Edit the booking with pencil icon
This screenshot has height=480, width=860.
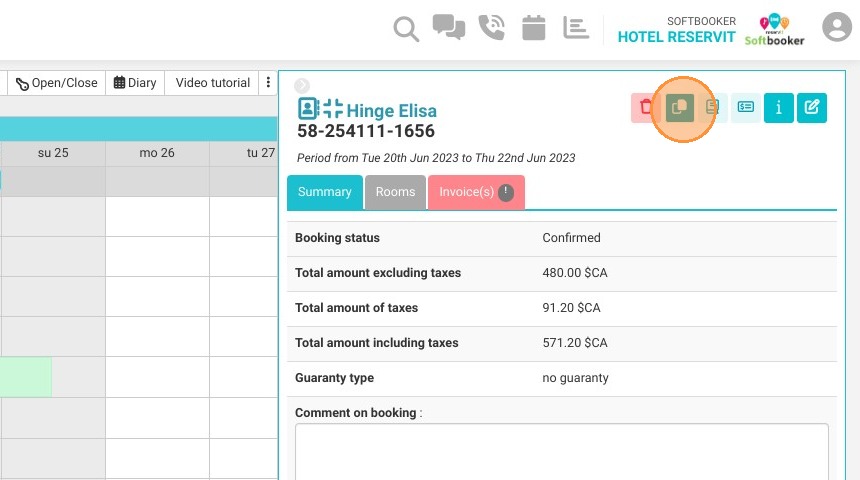pyautogui.click(x=812, y=108)
